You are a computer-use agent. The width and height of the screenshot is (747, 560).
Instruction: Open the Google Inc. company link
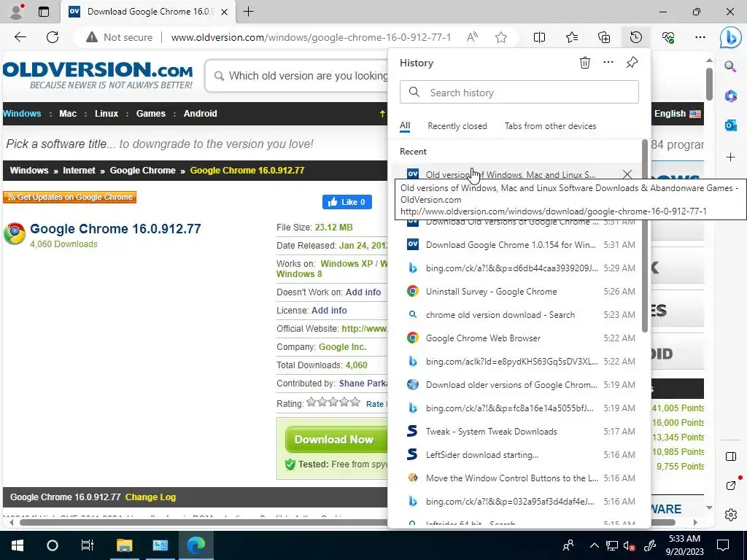[343, 346]
